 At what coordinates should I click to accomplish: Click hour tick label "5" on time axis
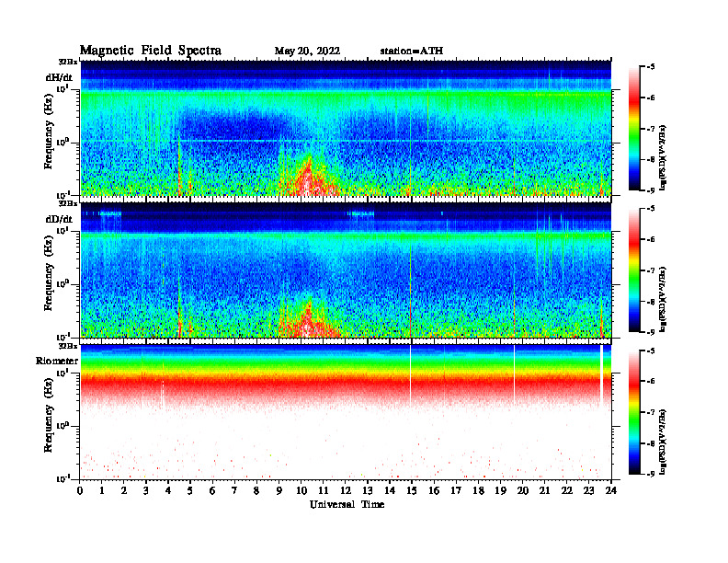point(190,490)
